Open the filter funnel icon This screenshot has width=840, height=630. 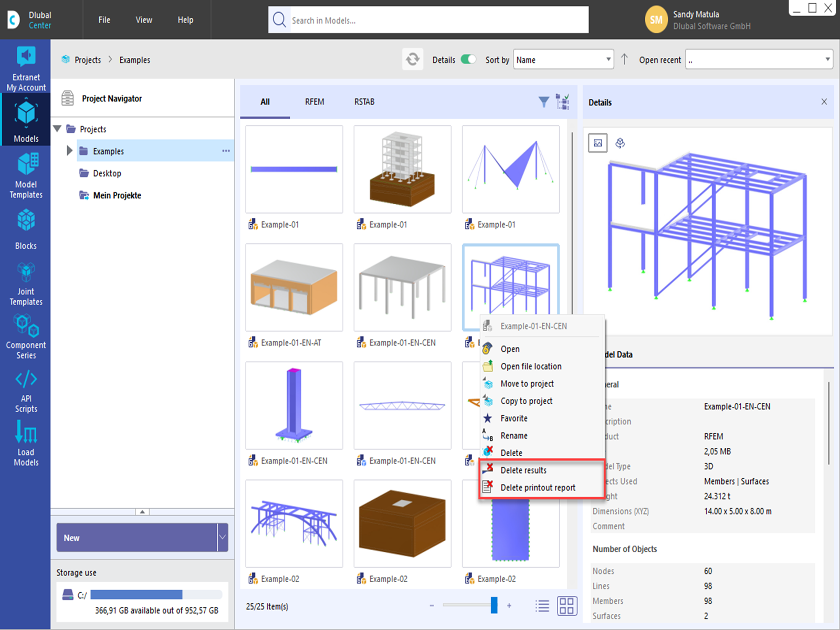[x=544, y=102]
